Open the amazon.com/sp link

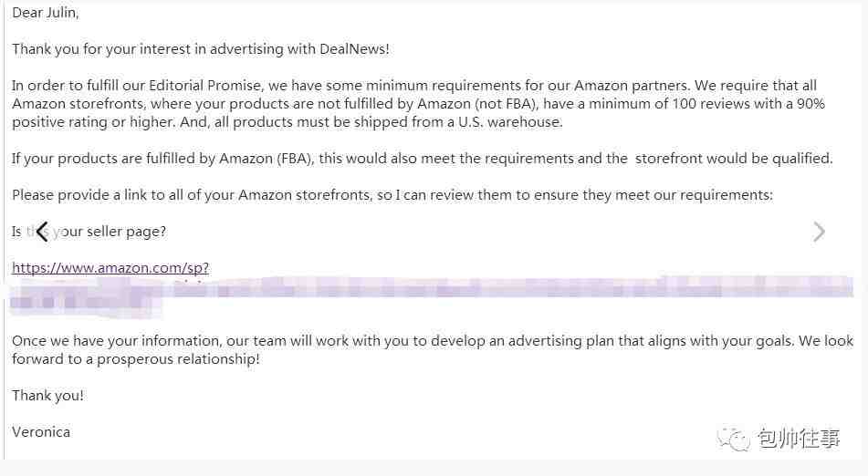coord(110,268)
